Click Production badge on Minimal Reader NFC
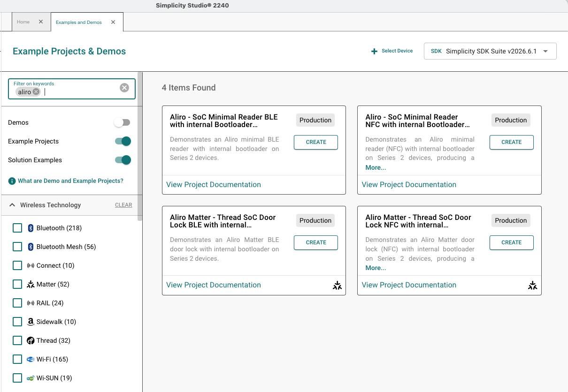Viewport: 568px width, 392px height. coord(511,120)
